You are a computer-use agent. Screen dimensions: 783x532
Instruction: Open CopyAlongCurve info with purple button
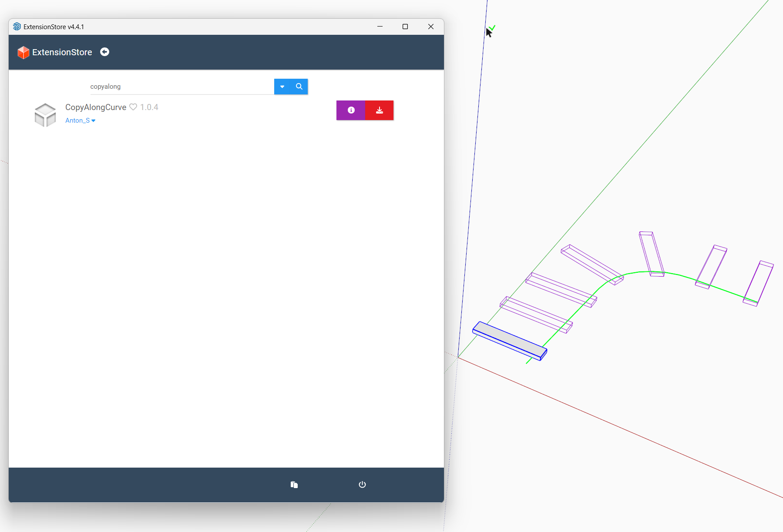coord(351,110)
